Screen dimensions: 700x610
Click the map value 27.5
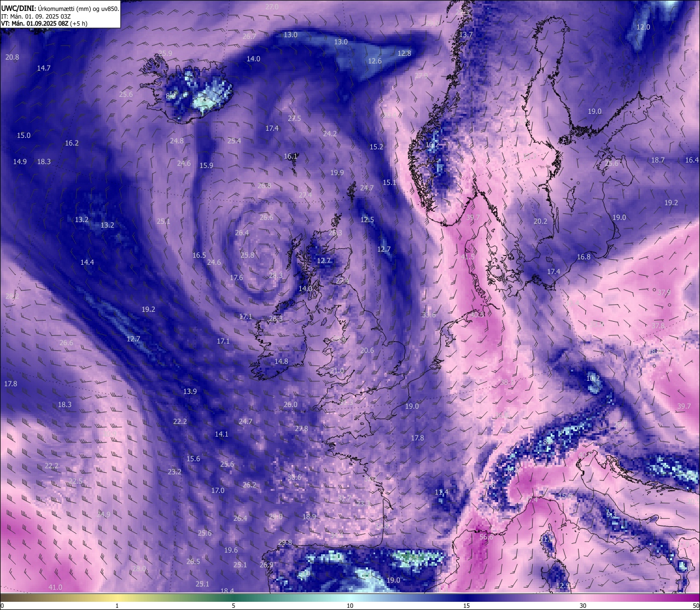294,118
